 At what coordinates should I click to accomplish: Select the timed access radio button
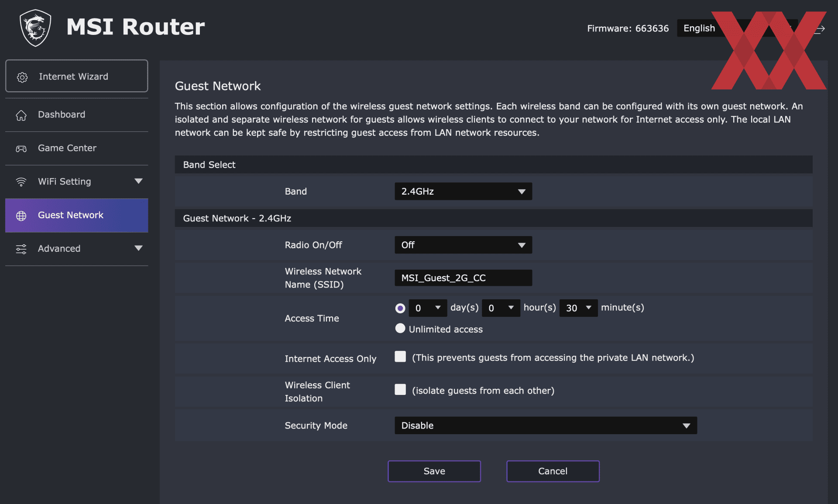coord(400,308)
